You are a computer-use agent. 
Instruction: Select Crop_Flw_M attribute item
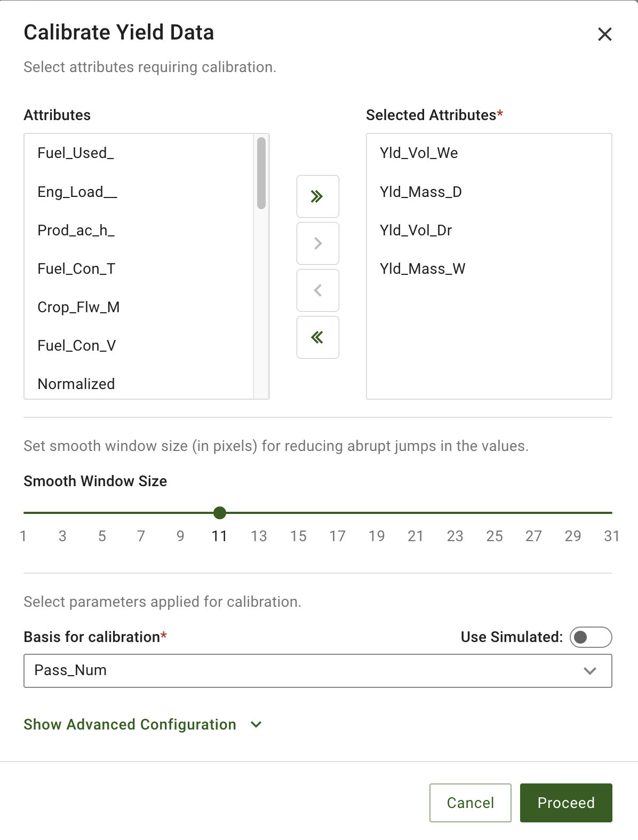(78, 307)
